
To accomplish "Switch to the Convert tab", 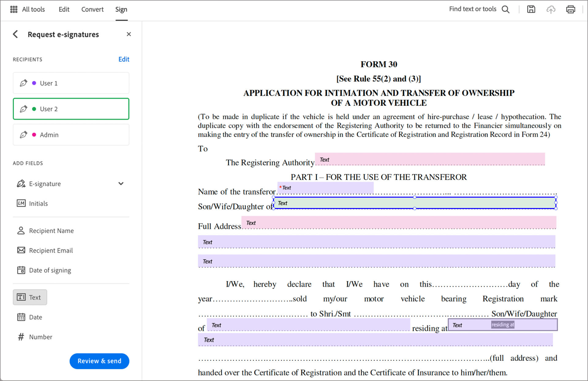I will [92, 9].
